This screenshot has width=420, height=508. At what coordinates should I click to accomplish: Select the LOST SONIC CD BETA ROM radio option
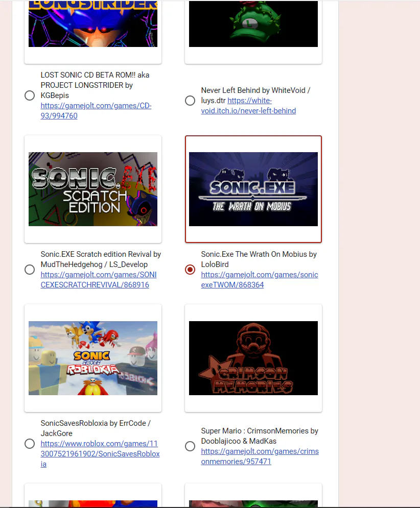(30, 95)
